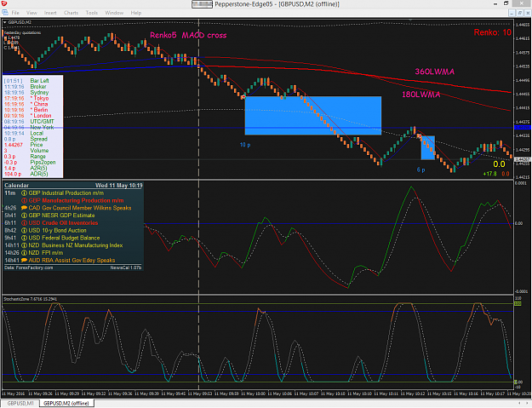The height and width of the screenshot is (408, 532).
Task: Click the 'Calendar' panel header
Action: pyautogui.click(x=17, y=186)
